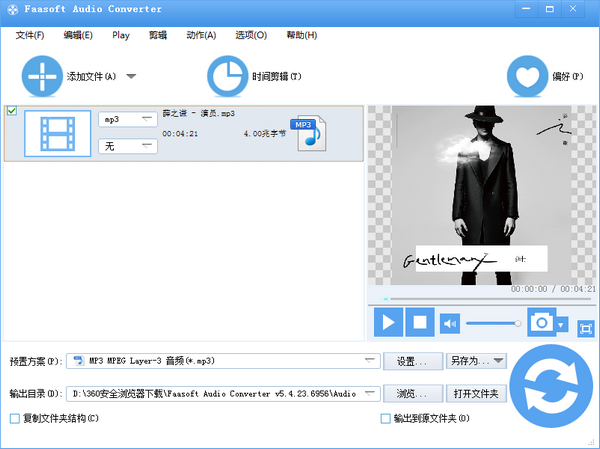
Task: Click the Add File plus icon
Action: tap(42, 76)
